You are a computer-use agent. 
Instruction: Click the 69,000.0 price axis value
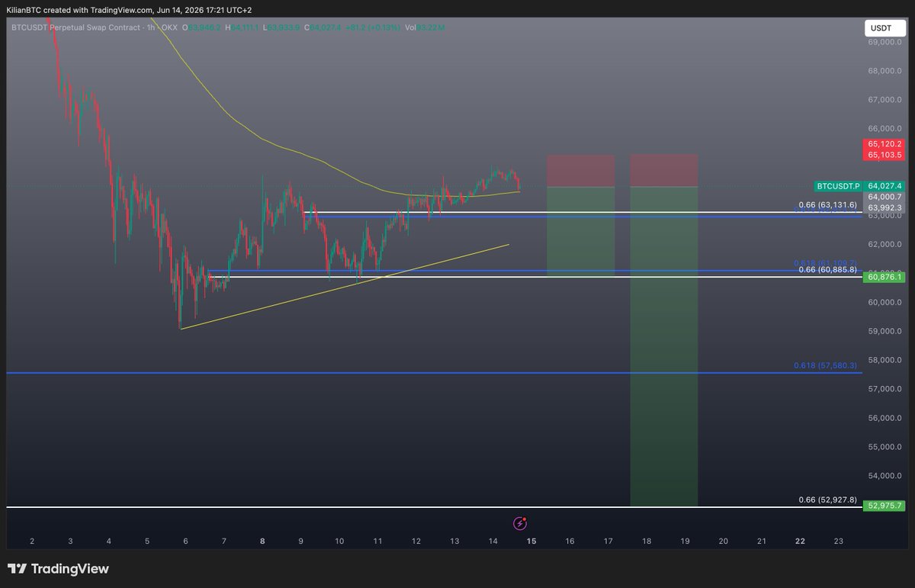pyautogui.click(x=884, y=42)
